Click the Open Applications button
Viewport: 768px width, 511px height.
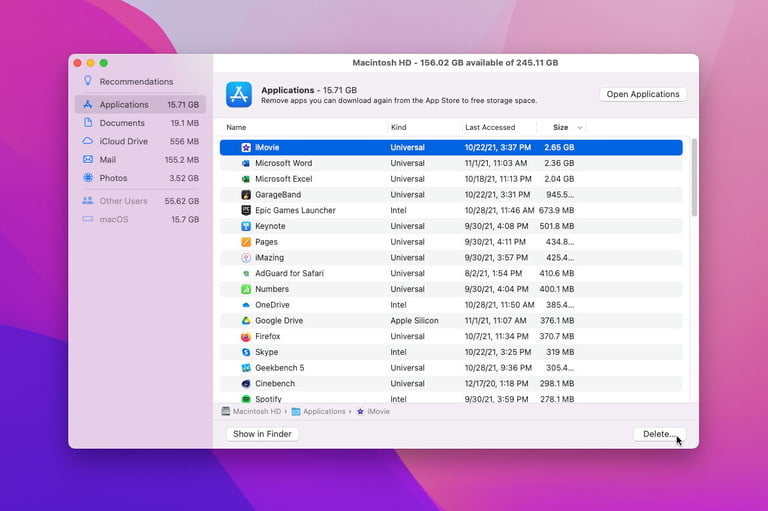point(643,94)
